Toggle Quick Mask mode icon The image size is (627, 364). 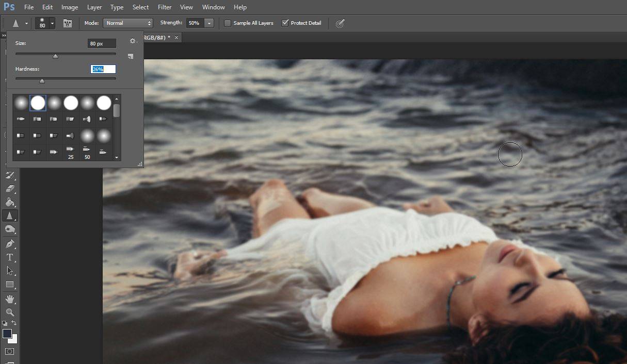coord(10,351)
